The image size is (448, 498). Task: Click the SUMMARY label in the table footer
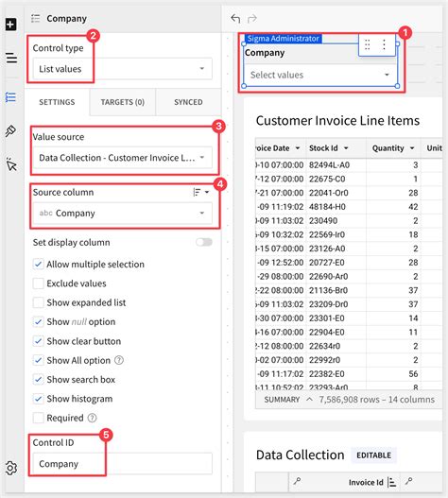click(283, 400)
